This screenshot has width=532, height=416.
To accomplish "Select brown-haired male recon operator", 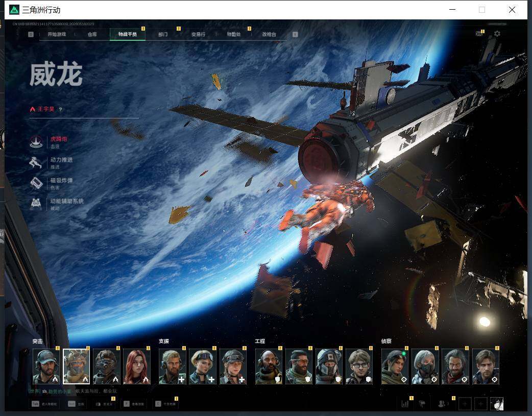I will point(486,366).
